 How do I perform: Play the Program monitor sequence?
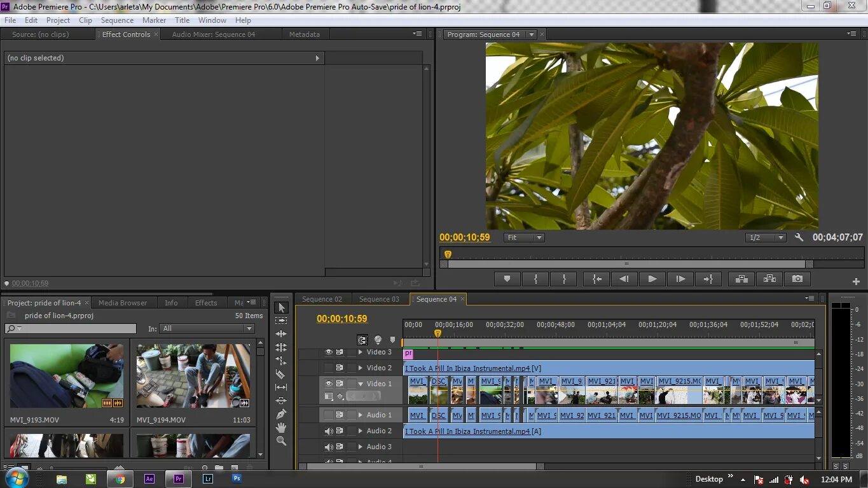pos(652,279)
